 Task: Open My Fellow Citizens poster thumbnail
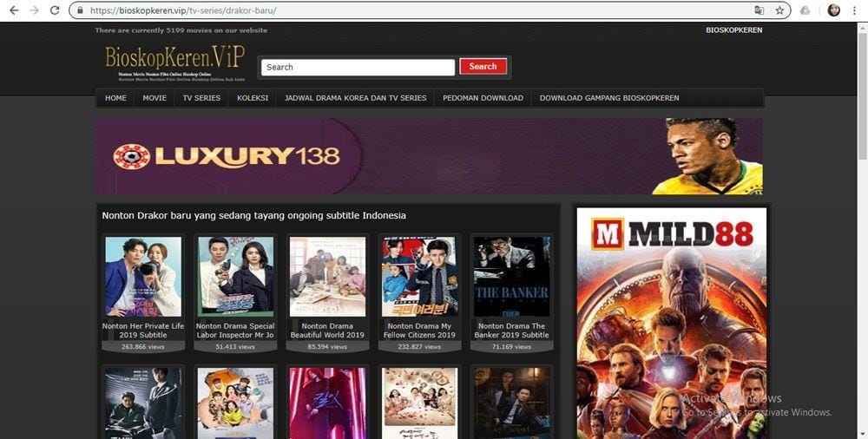tap(419, 277)
